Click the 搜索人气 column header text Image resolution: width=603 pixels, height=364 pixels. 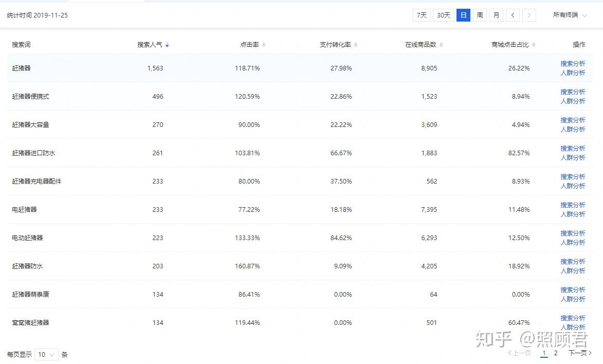tap(150, 45)
